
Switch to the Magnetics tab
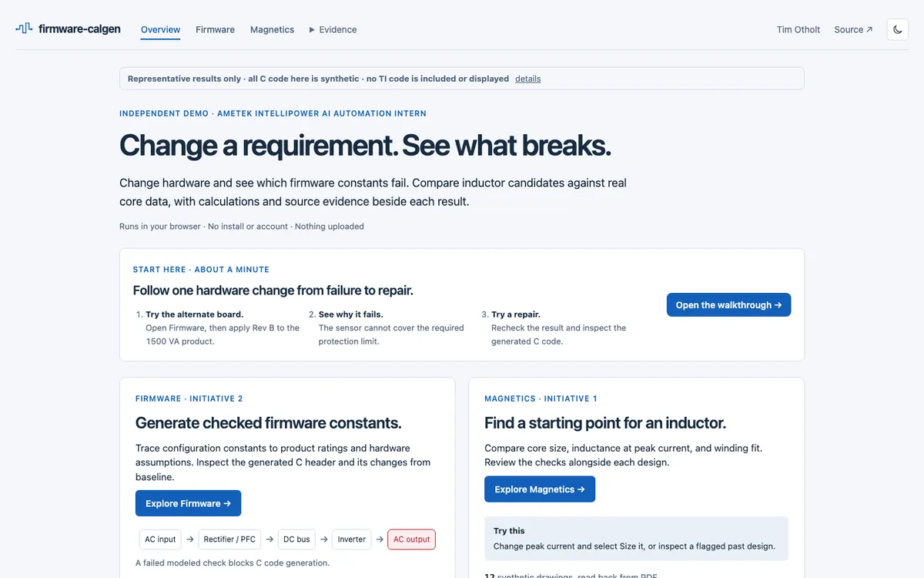(272, 29)
